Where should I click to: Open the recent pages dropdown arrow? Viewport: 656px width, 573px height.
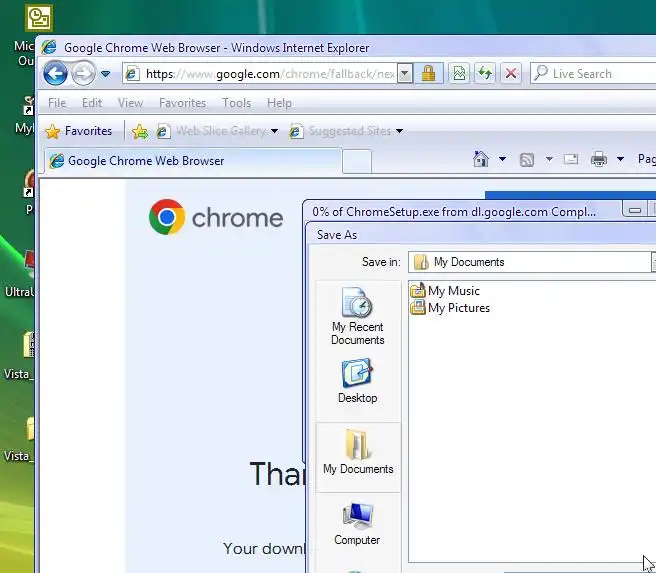click(x=105, y=74)
